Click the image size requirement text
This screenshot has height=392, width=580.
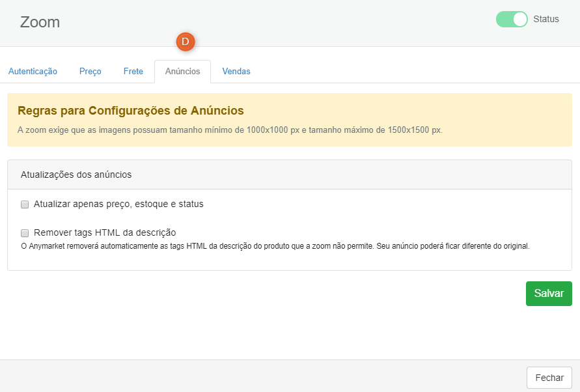coord(230,130)
